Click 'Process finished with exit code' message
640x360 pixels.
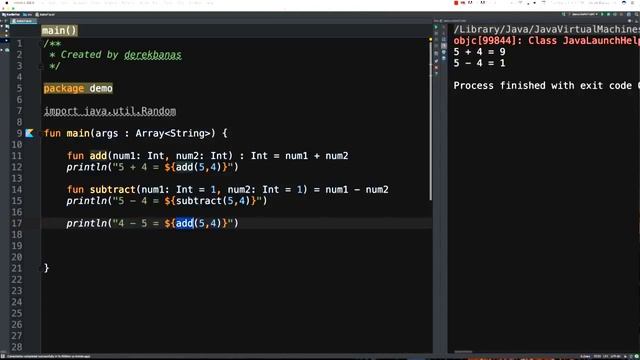point(547,86)
